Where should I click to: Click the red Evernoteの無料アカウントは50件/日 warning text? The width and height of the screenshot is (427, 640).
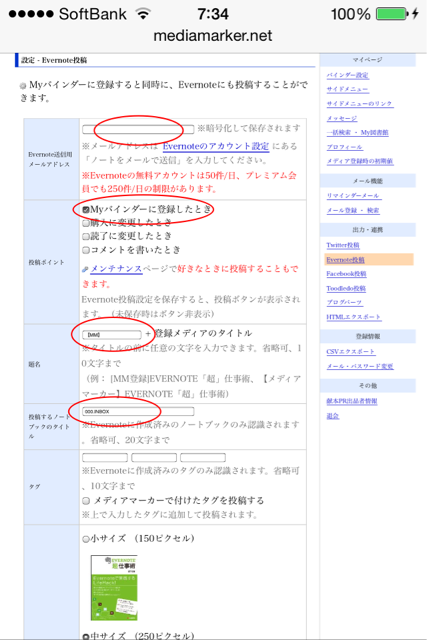pos(189,182)
